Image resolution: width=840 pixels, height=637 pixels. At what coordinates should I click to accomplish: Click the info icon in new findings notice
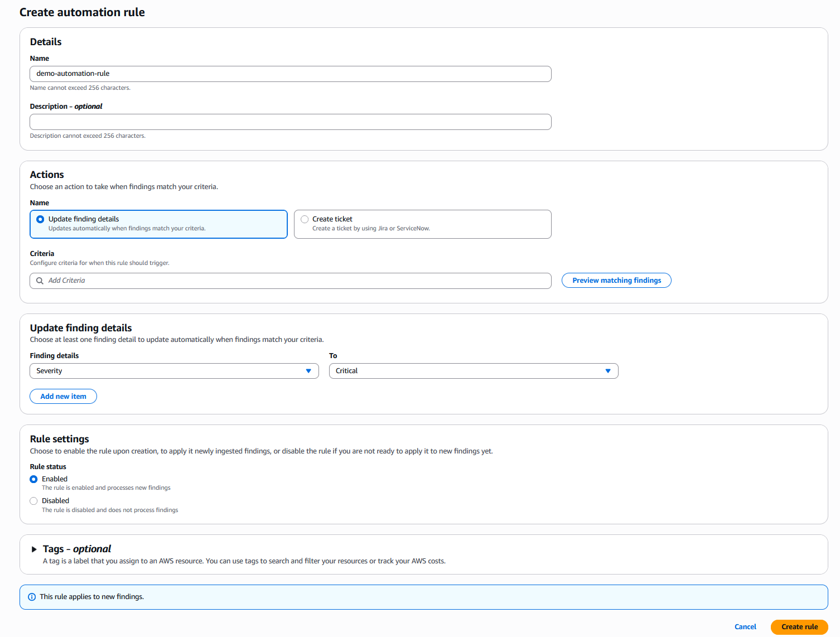pos(32,597)
